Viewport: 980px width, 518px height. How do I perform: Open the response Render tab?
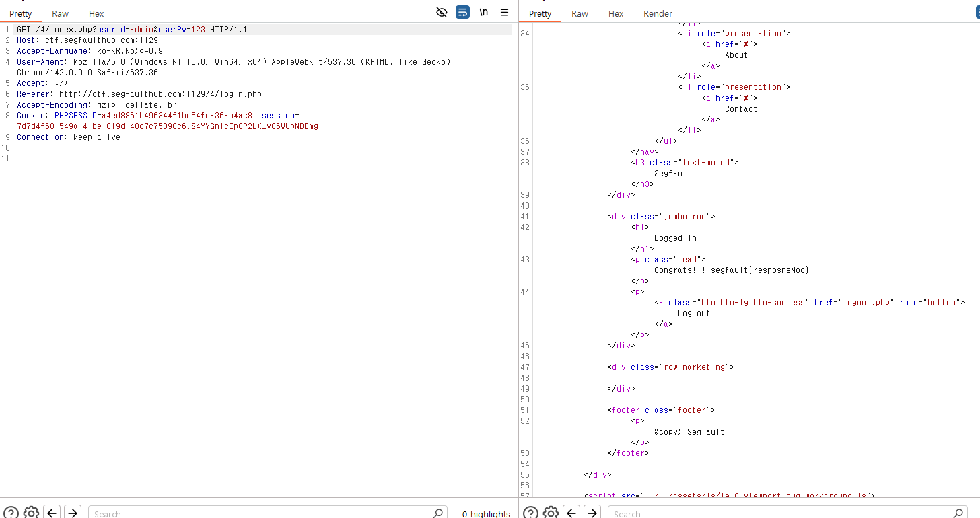(x=658, y=13)
